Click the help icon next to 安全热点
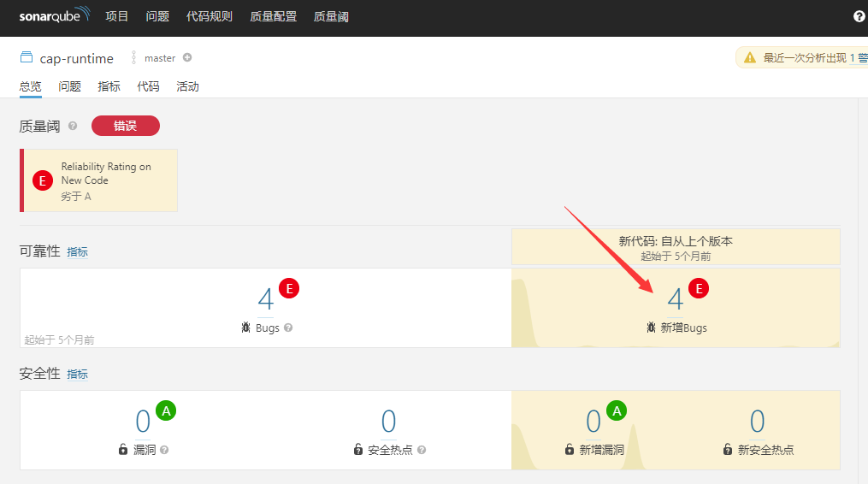 422,450
